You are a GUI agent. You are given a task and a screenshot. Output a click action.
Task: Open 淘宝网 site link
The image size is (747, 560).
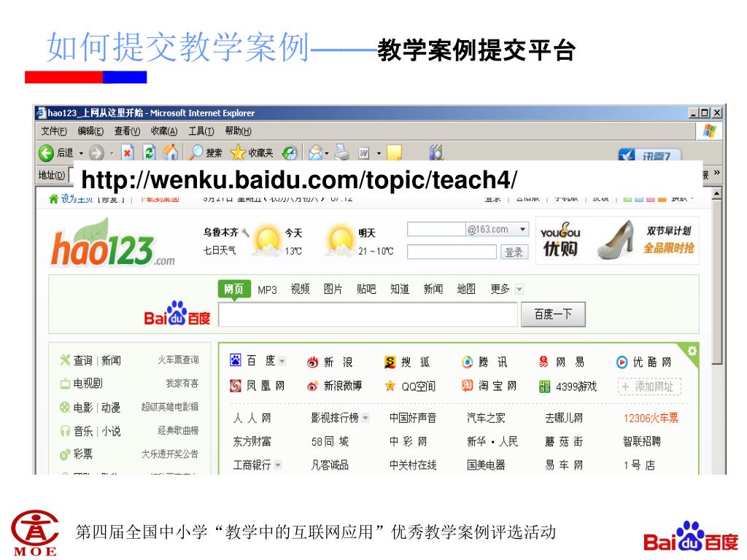489,386
